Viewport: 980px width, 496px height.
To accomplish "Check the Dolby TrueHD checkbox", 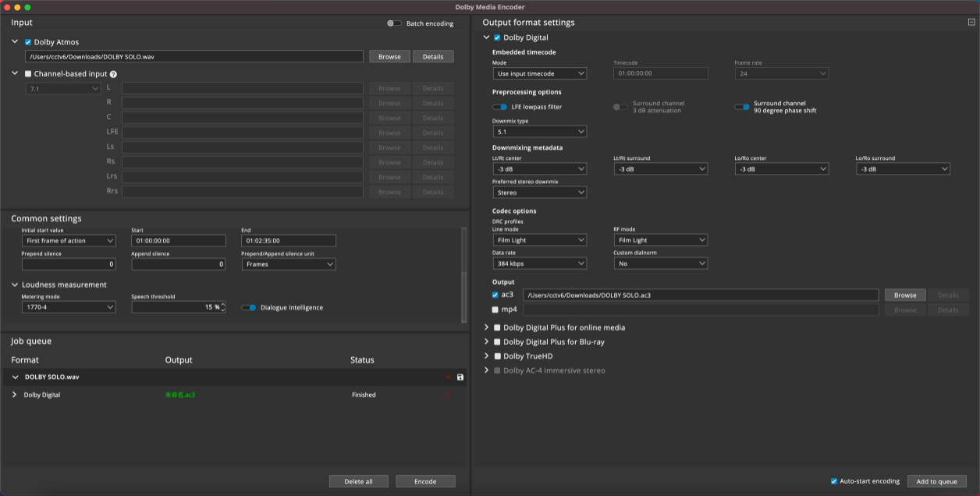I will [497, 356].
